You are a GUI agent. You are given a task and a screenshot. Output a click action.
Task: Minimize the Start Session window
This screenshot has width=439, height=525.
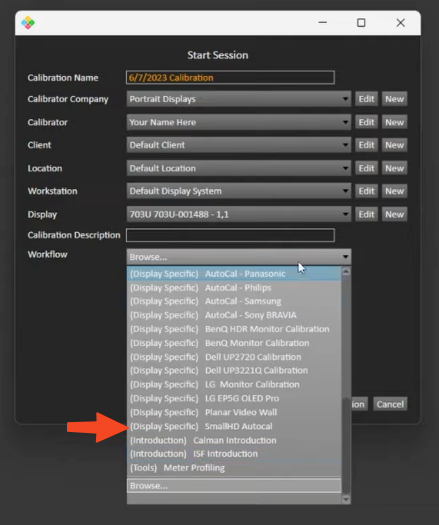(x=323, y=23)
